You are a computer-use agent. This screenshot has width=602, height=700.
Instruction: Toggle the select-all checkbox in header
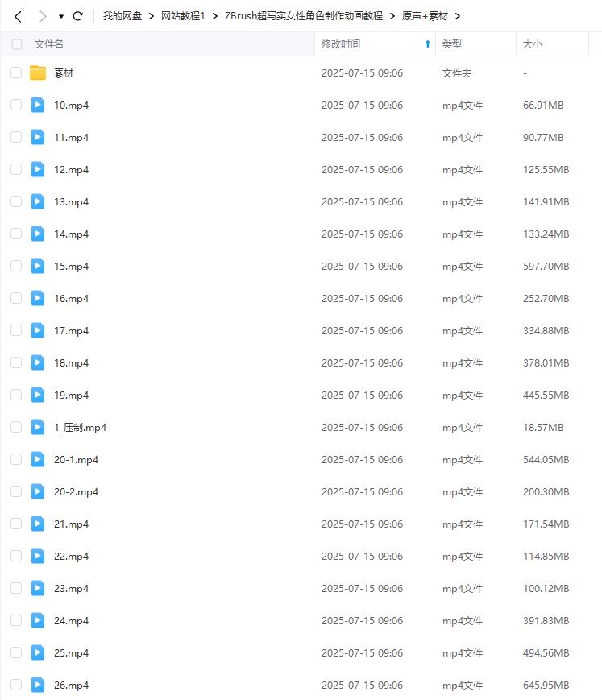click(x=16, y=44)
